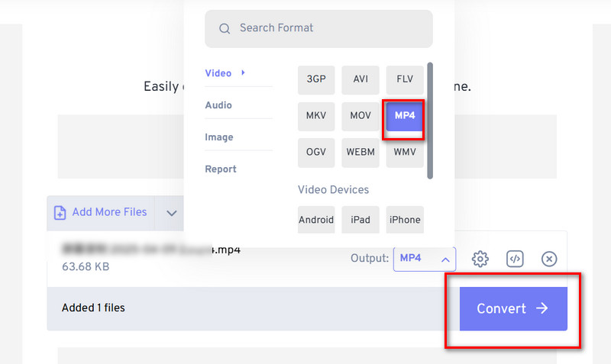Pick the WEBM format option
The image size is (611, 364).
pyautogui.click(x=360, y=152)
